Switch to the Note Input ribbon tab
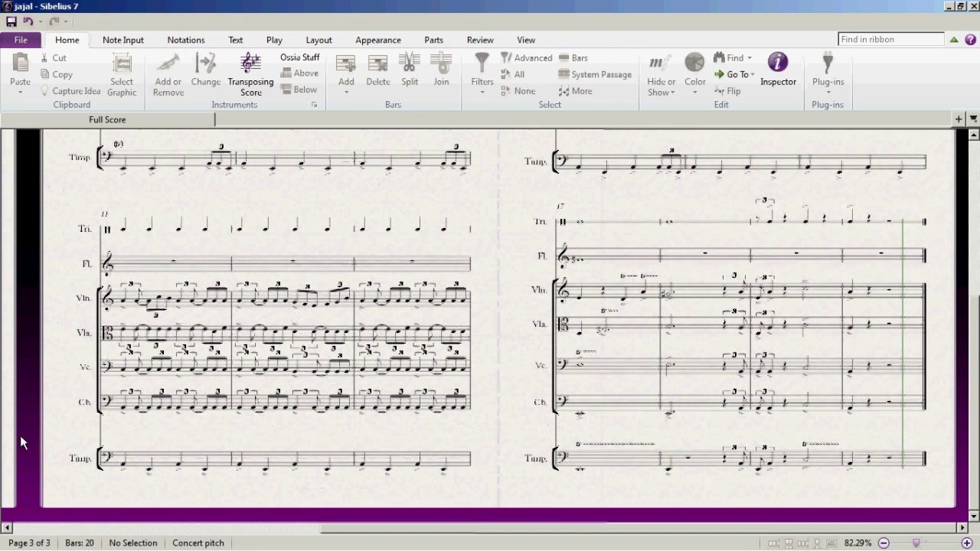The image size is (980, 551). pyautogui.click(x=122, y=40)
